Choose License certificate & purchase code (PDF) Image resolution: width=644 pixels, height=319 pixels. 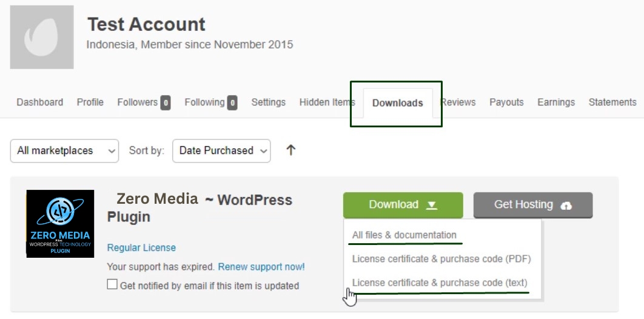441,259
